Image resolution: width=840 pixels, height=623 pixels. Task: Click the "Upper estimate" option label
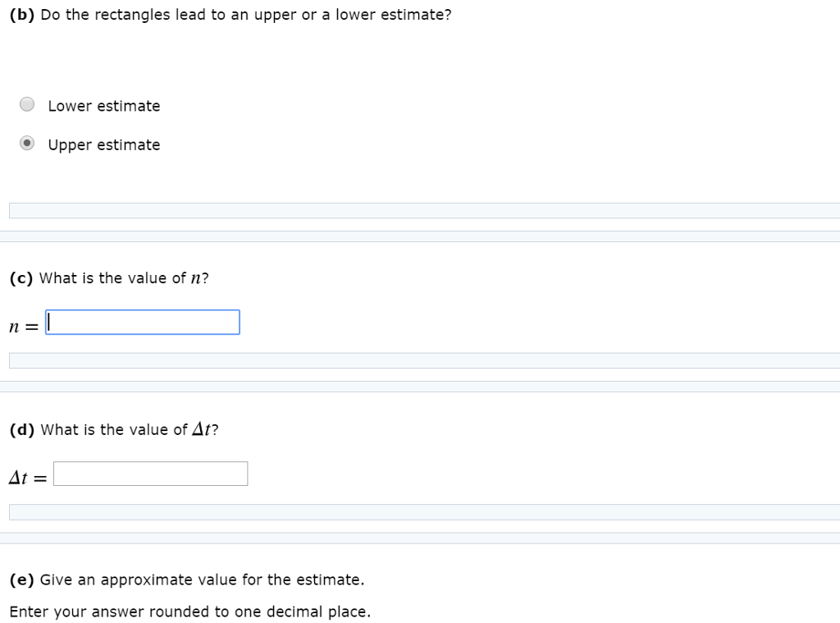[x=104, y=145]
